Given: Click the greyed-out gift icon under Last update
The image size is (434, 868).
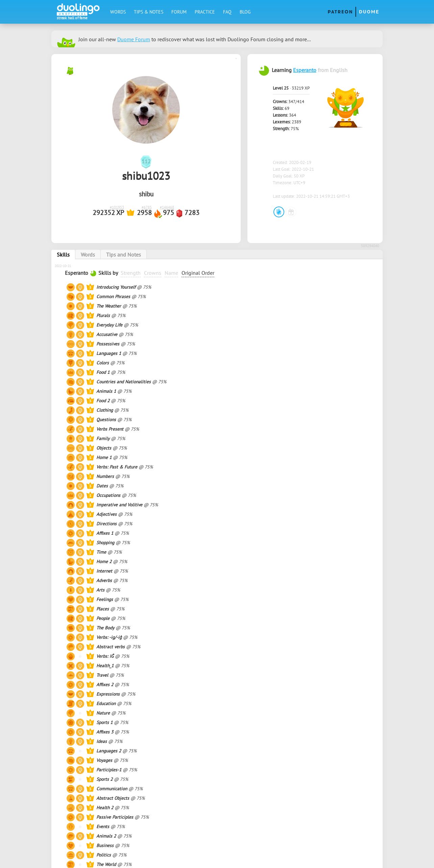Looking at the screenshot, I should (291, 212).
